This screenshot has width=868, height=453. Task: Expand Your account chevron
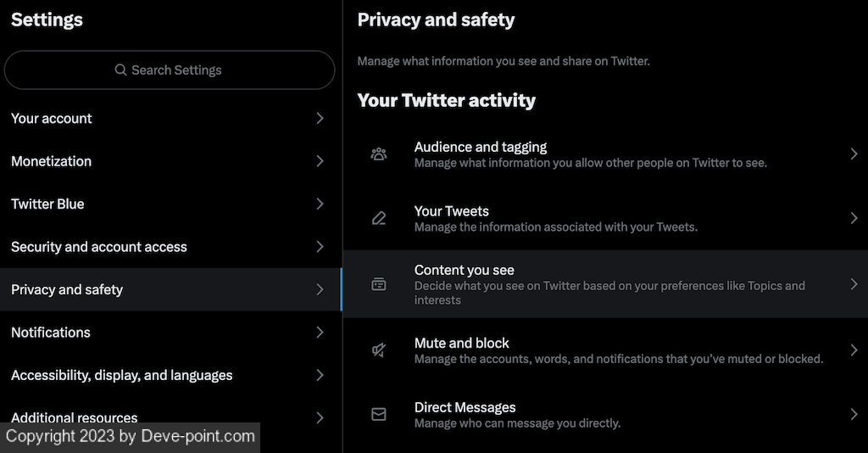tap(320, 119)
